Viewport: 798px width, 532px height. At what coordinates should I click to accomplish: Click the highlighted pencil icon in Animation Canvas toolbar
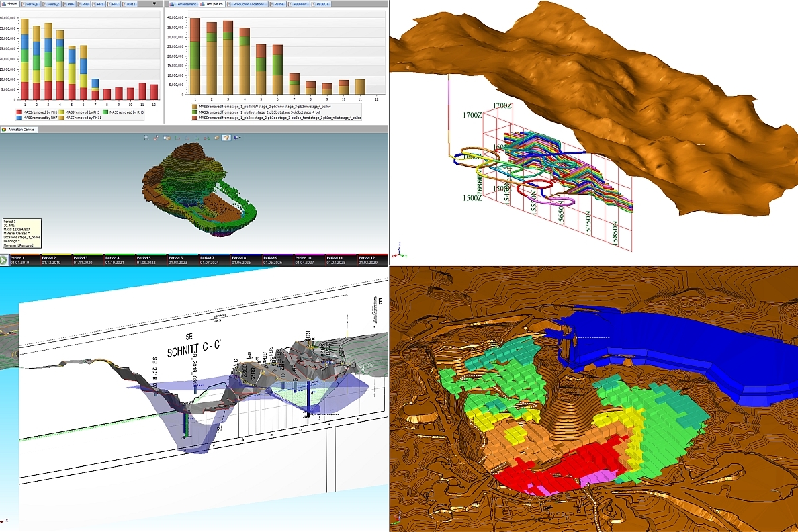click(226, 138)
